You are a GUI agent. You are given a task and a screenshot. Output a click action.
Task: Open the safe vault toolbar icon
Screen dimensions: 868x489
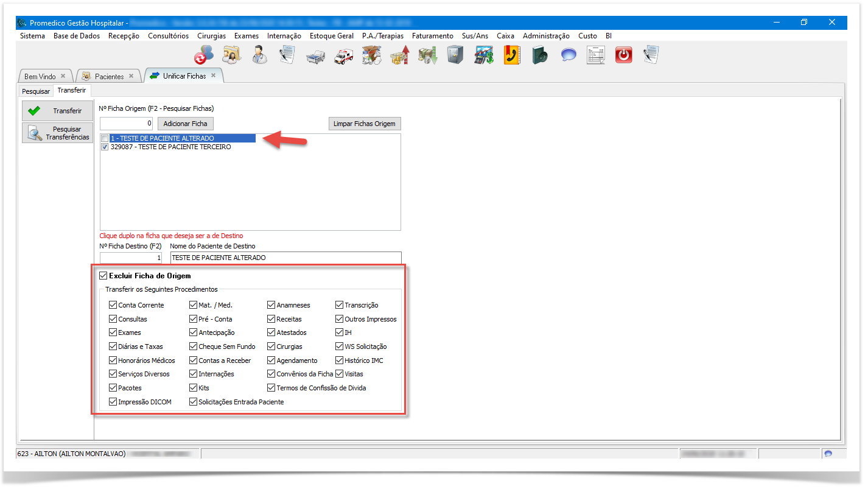[455, 55]
